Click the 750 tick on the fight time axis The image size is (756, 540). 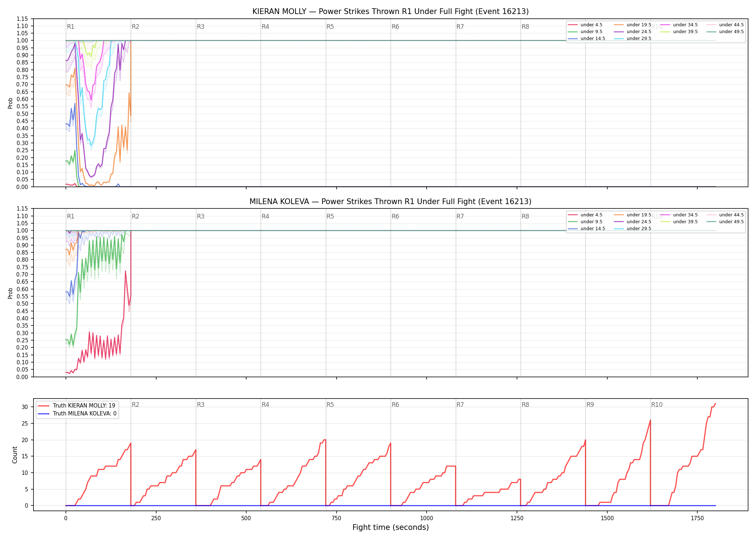(x=336, y=518)
